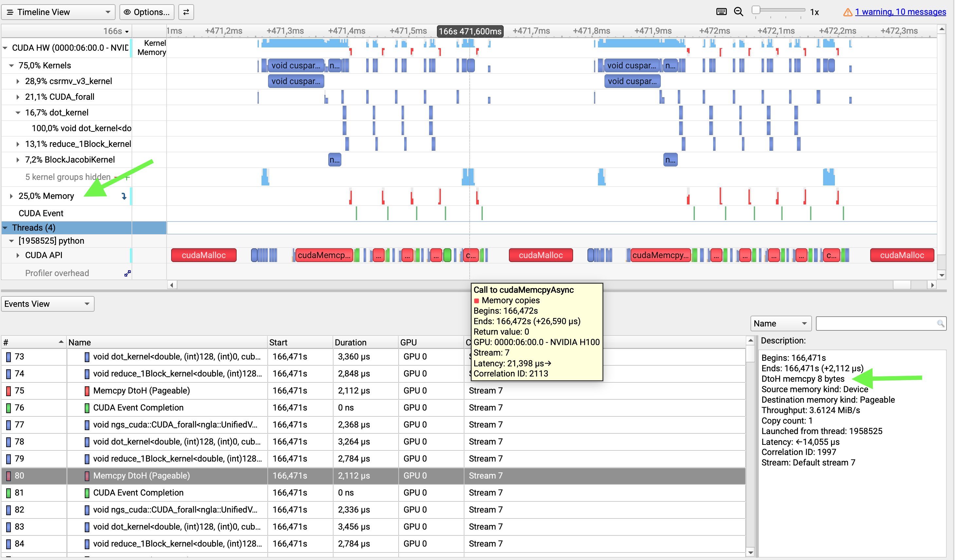
Task: Click the timeline scroll right arrow
Action: [933, 285]
